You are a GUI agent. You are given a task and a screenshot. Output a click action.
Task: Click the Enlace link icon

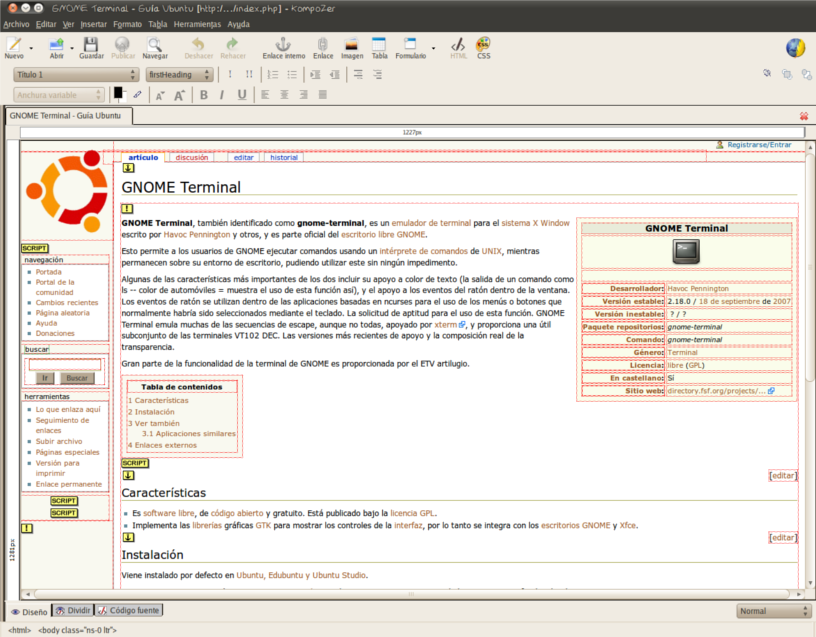[x=323, y=47]
